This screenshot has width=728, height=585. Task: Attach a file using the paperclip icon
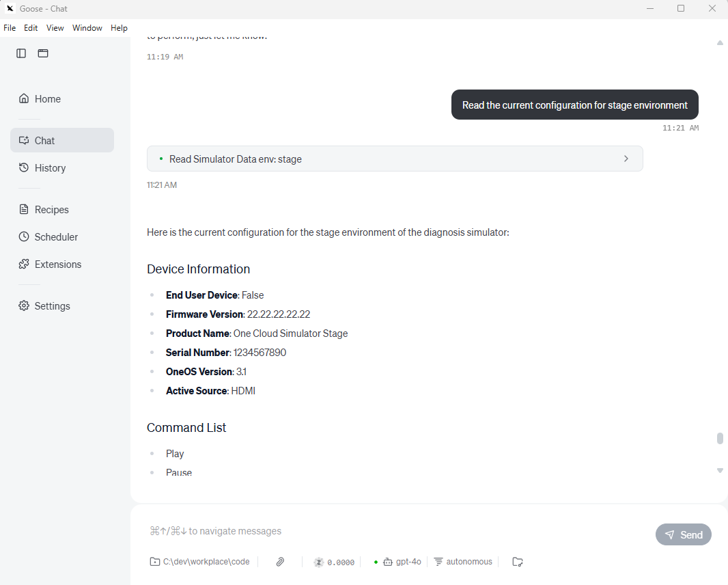coord(279,561)
